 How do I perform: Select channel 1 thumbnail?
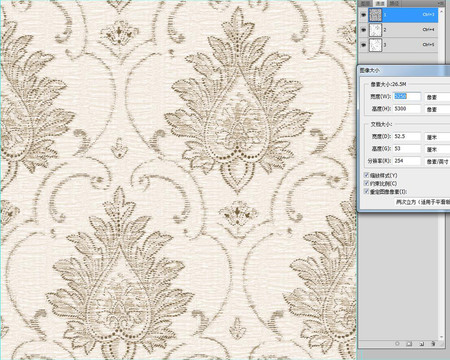click(x=375, y=15)
